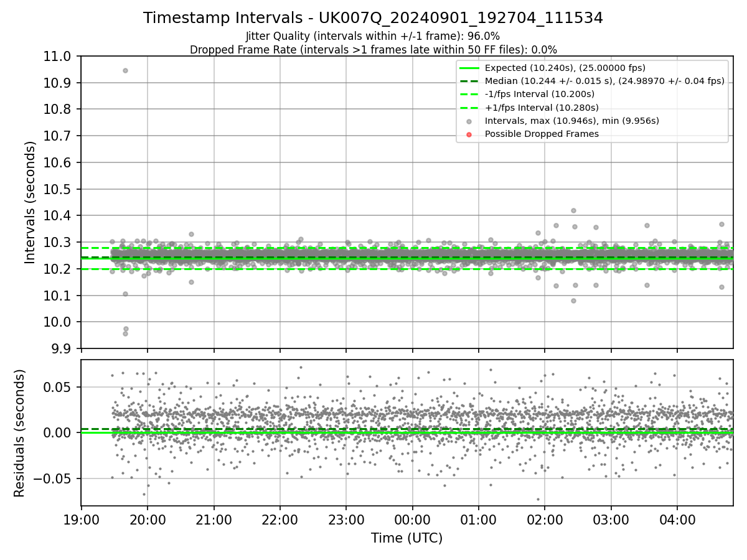This screenshot has height=560, width=747.
Task: Click legend text 'Intervals, max (10.946s), min (9.956s)'
Action: pyautogui.click(x=572, y=121)
